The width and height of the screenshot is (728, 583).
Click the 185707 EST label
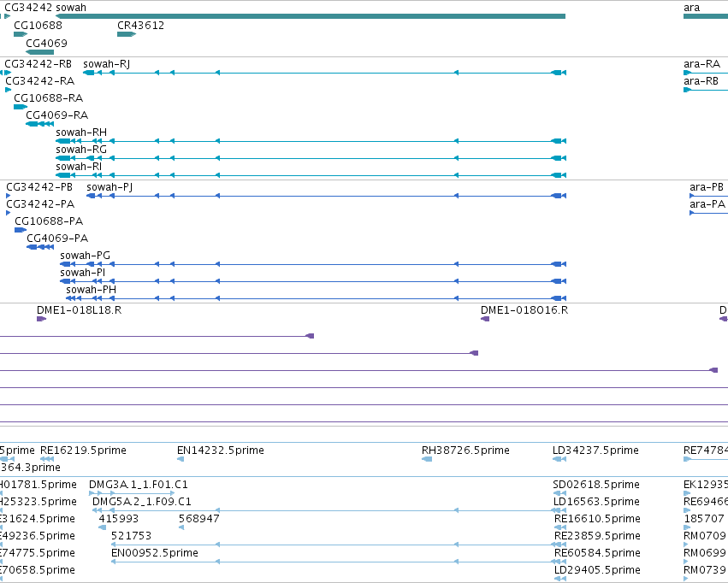click(704, 519)
